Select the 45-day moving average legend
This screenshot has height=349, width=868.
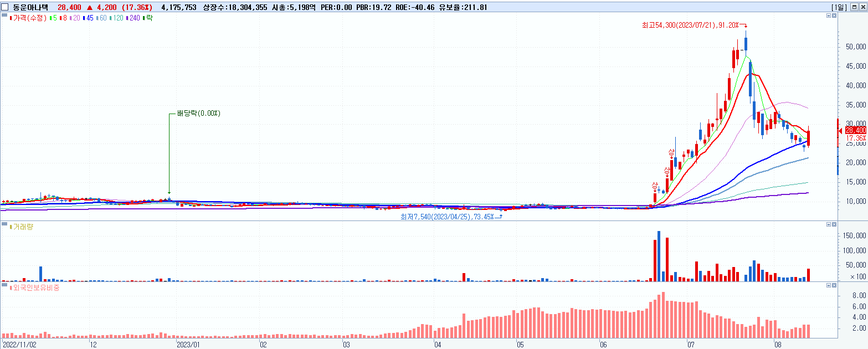pyautogui.click(x=88, y=18)
